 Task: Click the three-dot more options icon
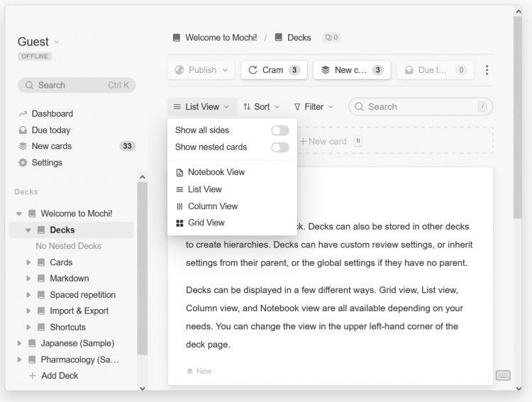(487, 70)
